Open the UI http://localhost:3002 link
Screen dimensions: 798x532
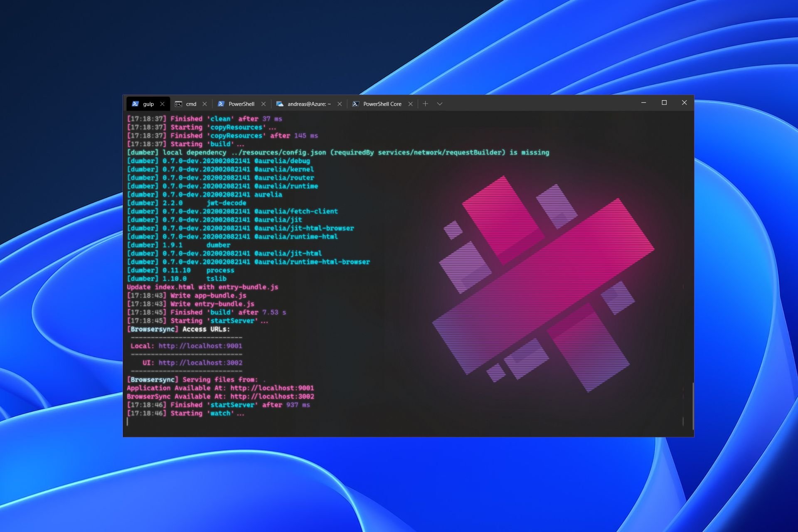[200, 363]
